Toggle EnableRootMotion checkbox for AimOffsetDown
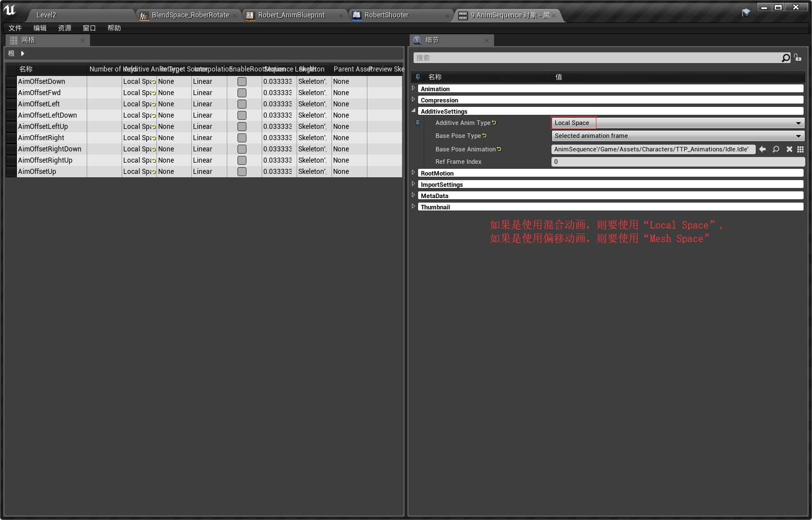Viewport: 812px width, 520px height. pos(242,82)
